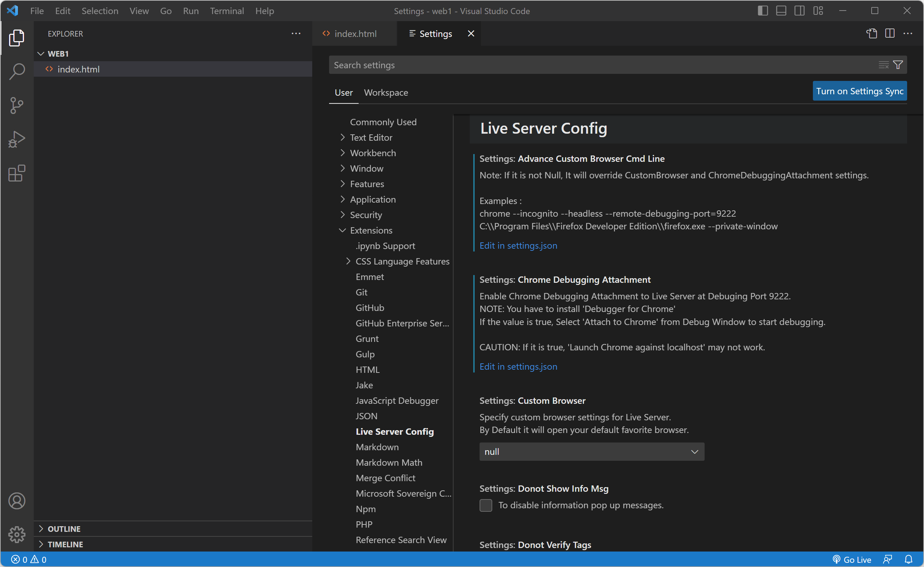
Task: Open Run and Debug view
Action: (17, 139)
